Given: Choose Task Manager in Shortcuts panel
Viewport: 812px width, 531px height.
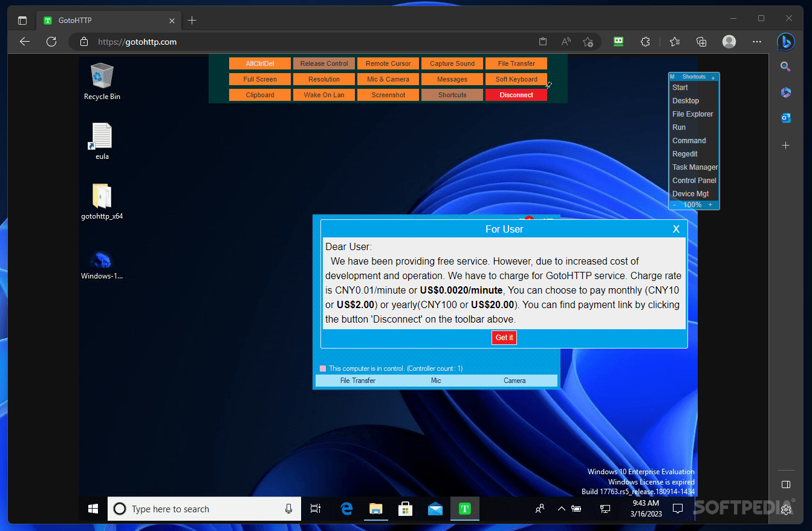Looking at the screenshot, I should [694, 167].
